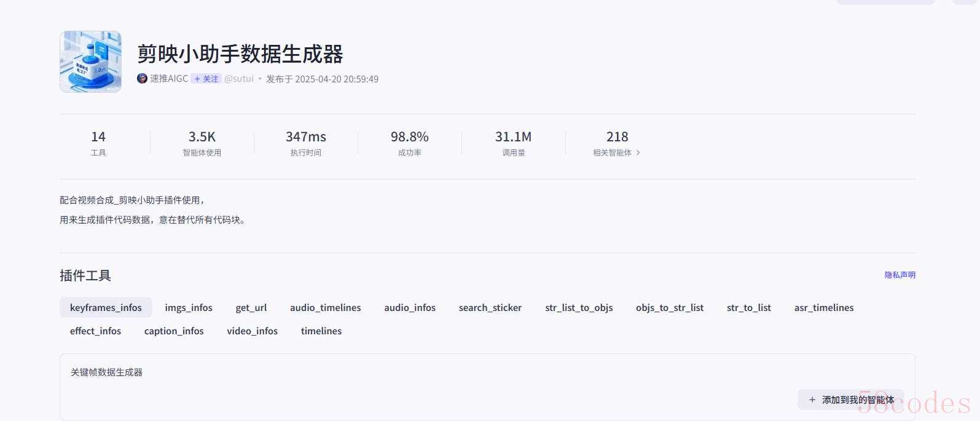Open the get_url tool tab
This screenshot has width=980, height=421.
tap(251, 308)
